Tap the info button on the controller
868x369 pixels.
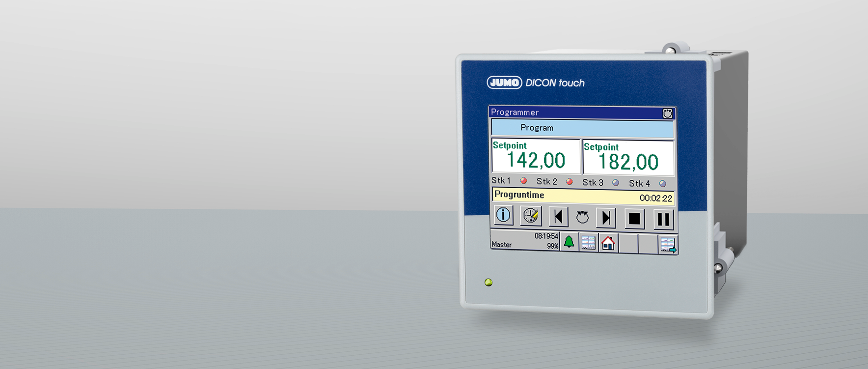click(503, 215)
